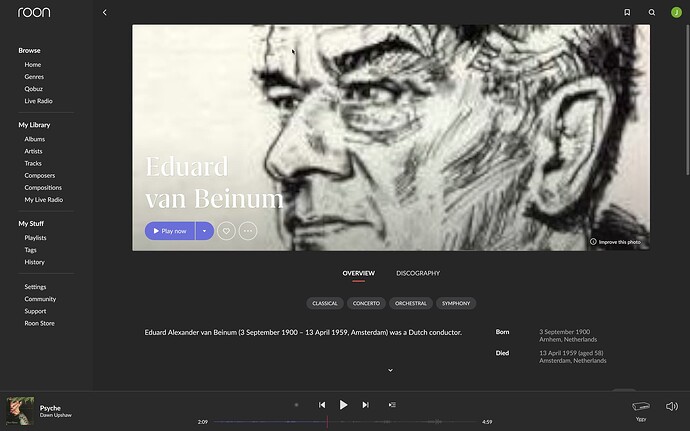Viewport: 690px width, 431px height.
Task: Select the Yggy audio zone icon
Action: pyautogui.click(x=641, y=406)
